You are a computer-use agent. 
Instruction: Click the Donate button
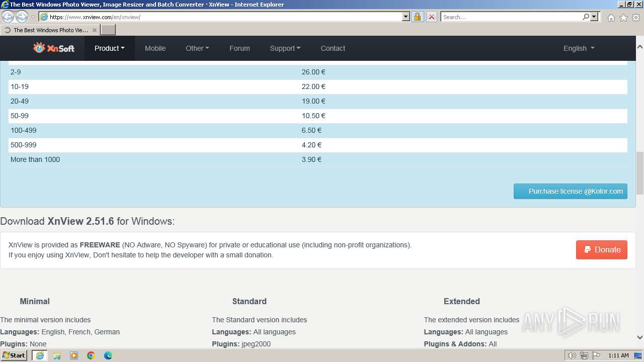[602, 249]
